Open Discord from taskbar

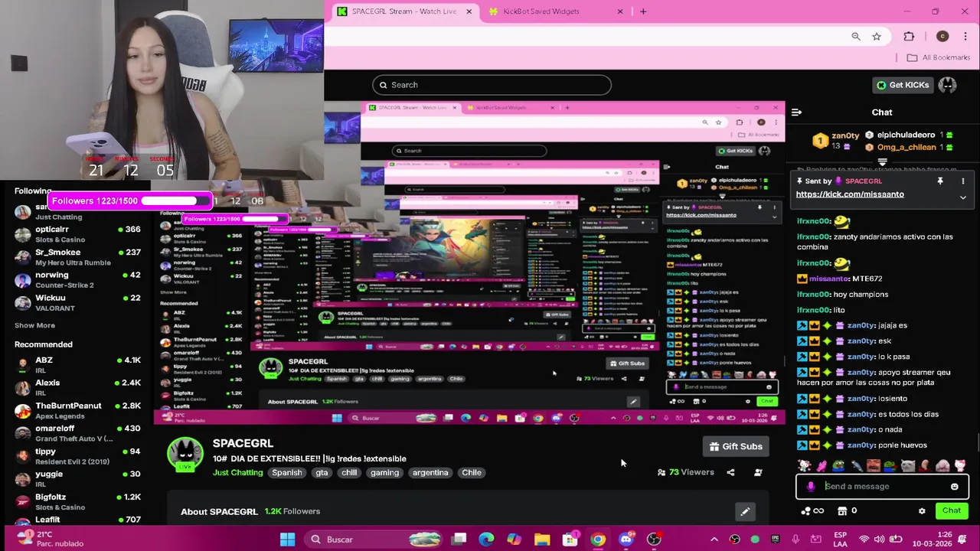pyautogui.click(x=626, y=540)
